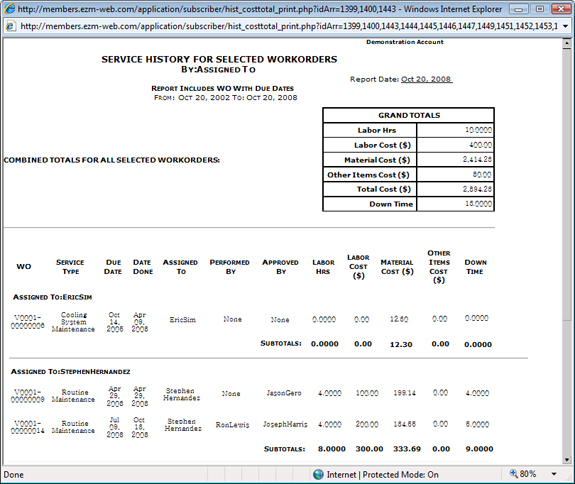The height and width of the screenshot is (484, 575).
Task: Click the Assigned To column header
Action: [180, 267]
